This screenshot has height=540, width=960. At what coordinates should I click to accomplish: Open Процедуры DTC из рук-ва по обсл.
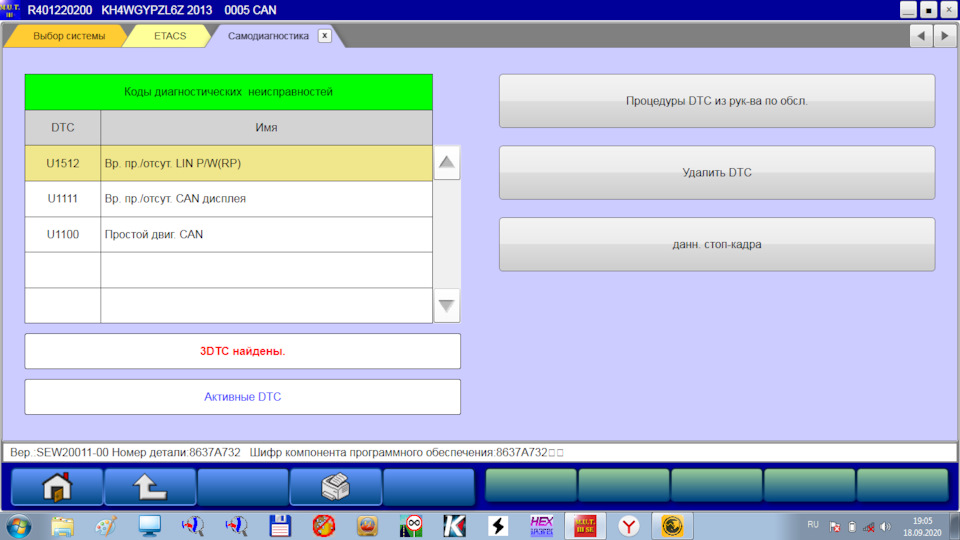(x=717, y=101)
